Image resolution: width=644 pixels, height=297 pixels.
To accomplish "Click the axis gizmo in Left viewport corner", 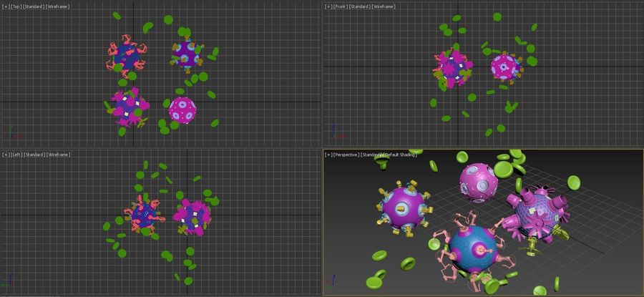I will [x=10, y=281].
